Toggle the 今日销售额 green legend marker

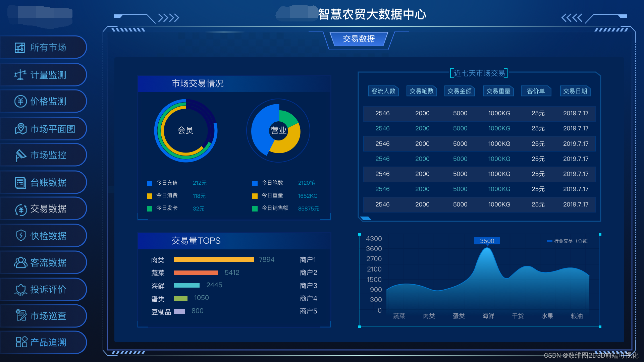tap(255, 209)
